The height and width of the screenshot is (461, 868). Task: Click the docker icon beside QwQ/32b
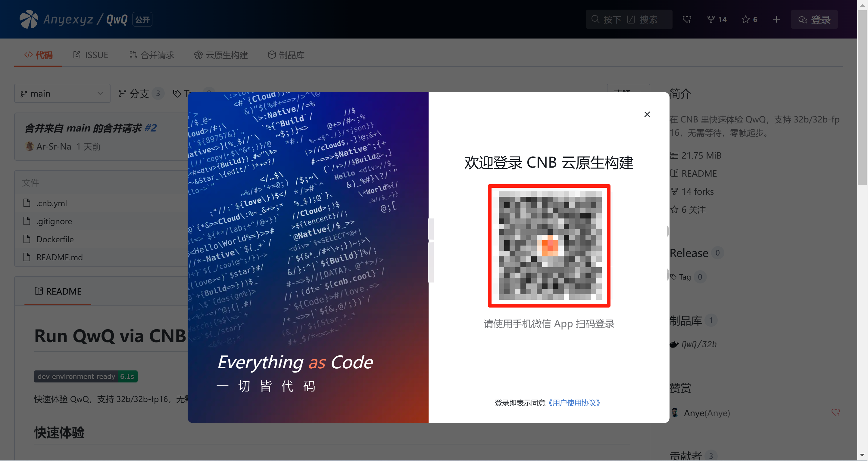coord(673,344)
